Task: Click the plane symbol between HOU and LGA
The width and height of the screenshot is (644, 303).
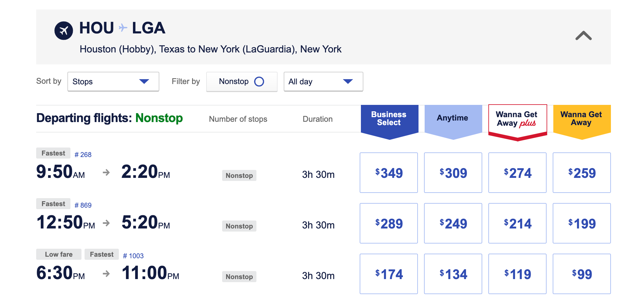Action: coord(123,28)
